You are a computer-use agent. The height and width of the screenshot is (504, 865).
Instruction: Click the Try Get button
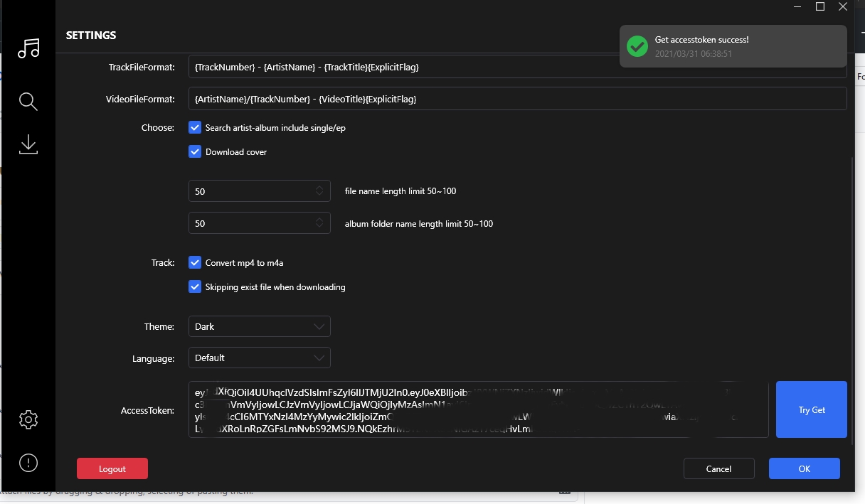811,409
